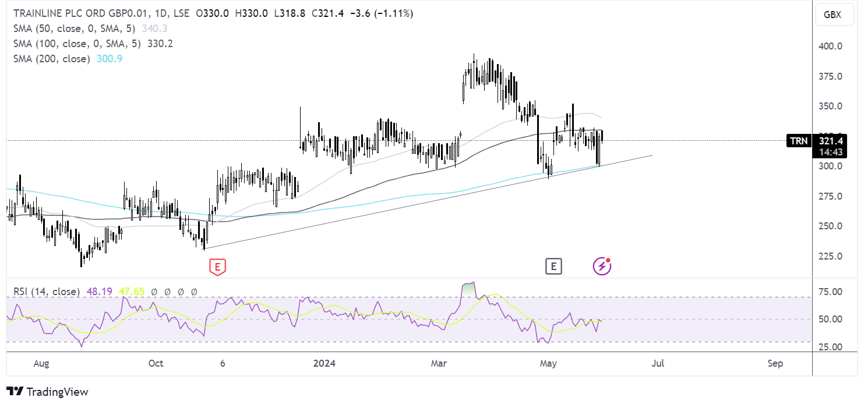The width and height of the screenshot is (868, 408).
Task: Click the Oct label on time axis
Action: point(156,364)
